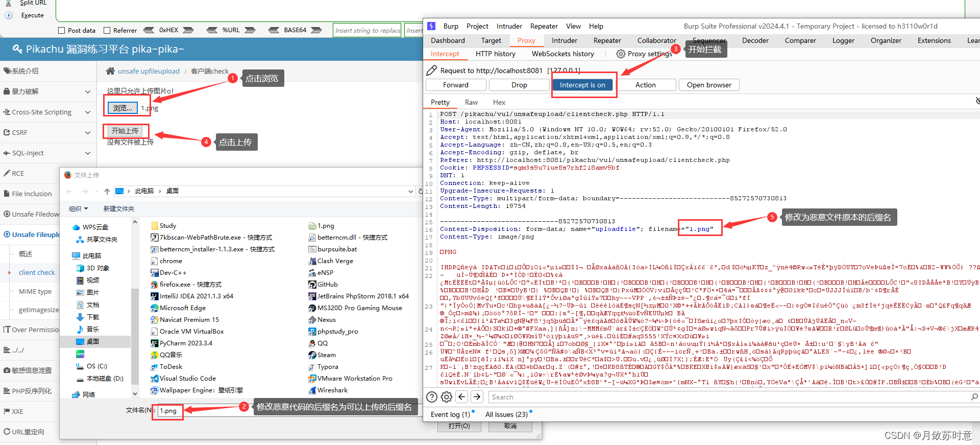Screen dimensions: 980x445
Task: Go to previous search match arrow
Action: pyautogui.click(x=462, y=396)
